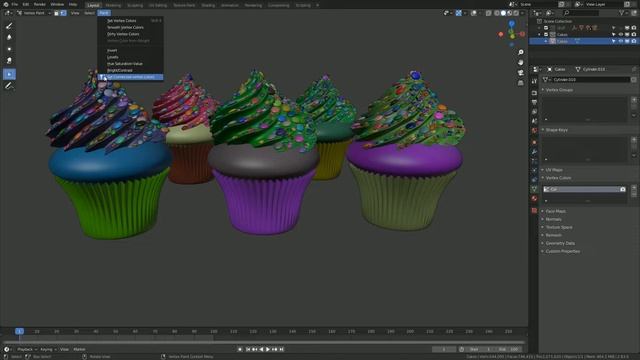Toggle render camera for Col vertex color
Screen dimensions: 640x360
click(x=623, y=189)
